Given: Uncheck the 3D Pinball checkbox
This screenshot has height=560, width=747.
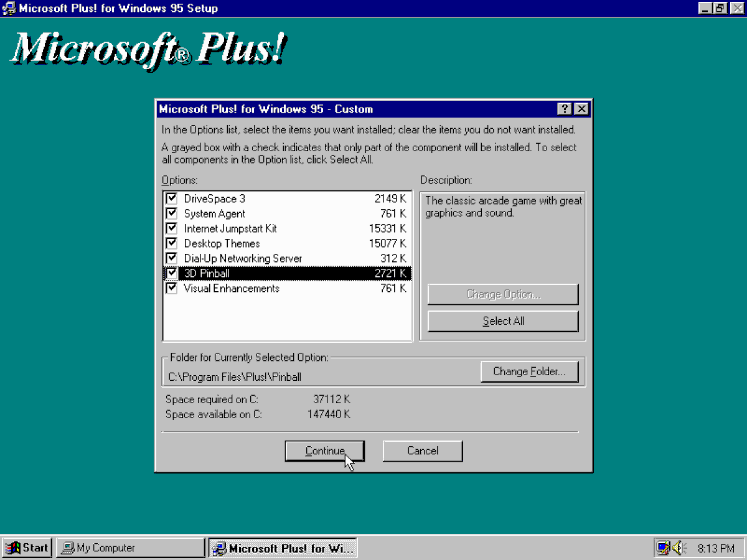Looking at the screenshot, I should pyautogui.click(x=172, y=273).
